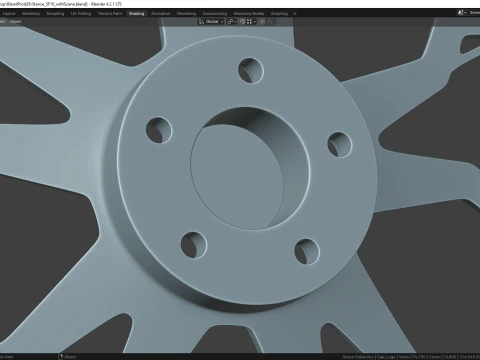
Task: Open the Modeling workspace tab
Action: click(31, 13)
